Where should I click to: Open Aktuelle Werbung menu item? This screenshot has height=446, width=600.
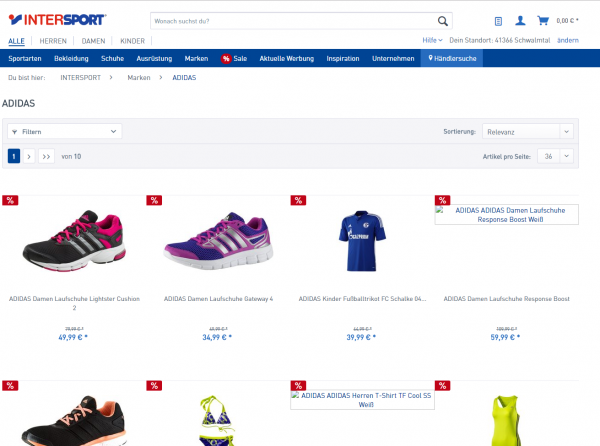click(x=287, y=59)
